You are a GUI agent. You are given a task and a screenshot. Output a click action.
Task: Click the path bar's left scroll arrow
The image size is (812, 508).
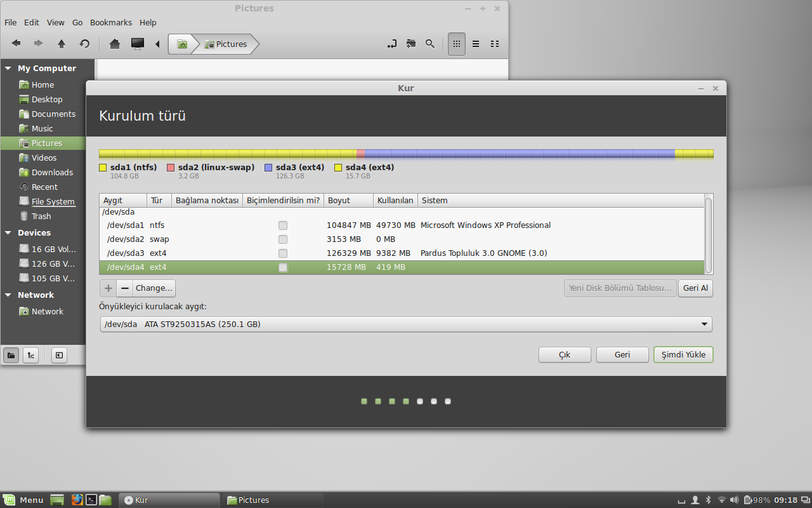[x=157, y=44]
